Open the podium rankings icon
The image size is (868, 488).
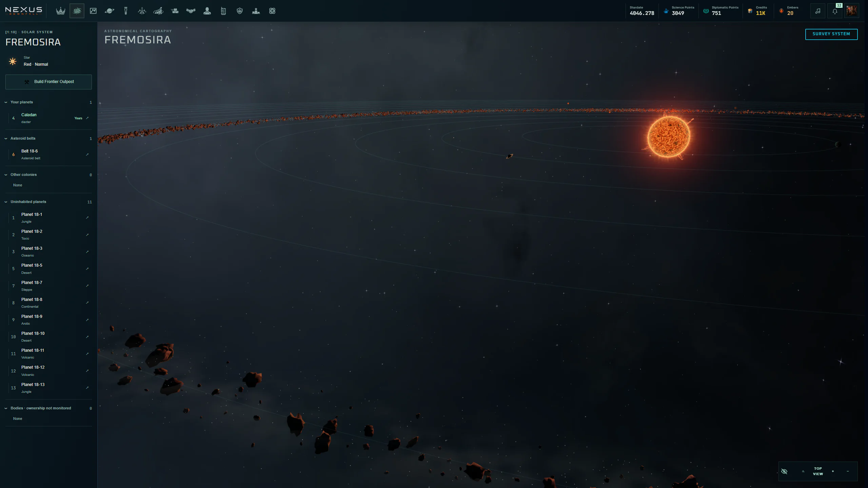256,11
